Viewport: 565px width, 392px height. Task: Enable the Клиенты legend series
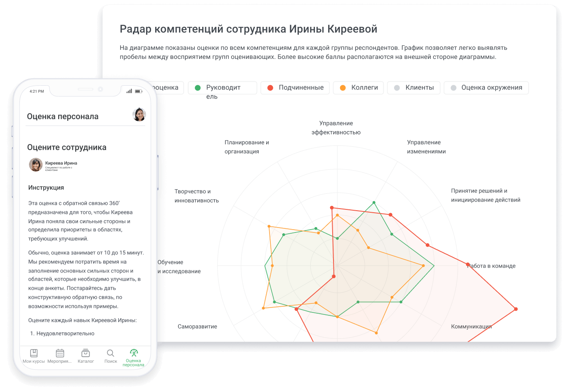(x=414, y=88)
